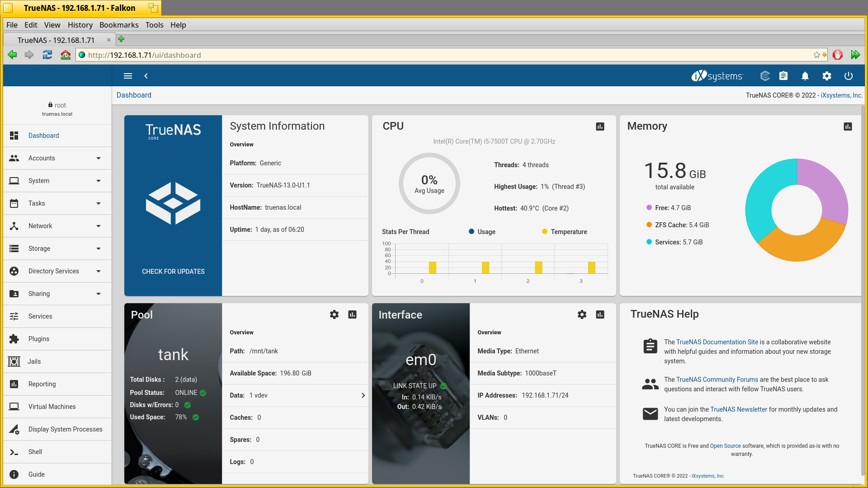Open the alerts bell icon
This screenshot has width=868, height=488.
(x=805, y=76)
